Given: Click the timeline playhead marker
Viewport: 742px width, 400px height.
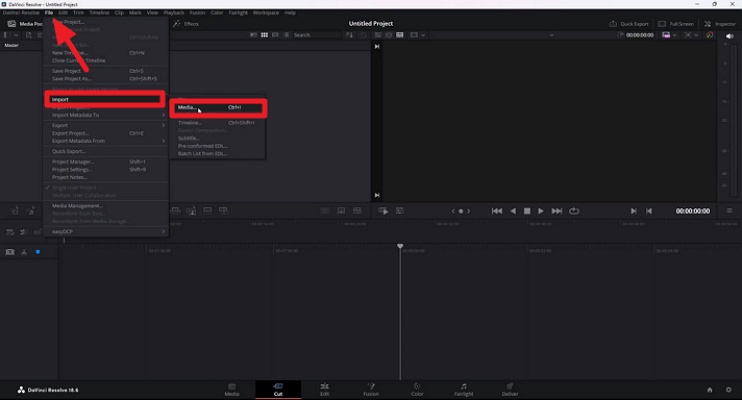Looking at the screenshot, I should [400, 246].
